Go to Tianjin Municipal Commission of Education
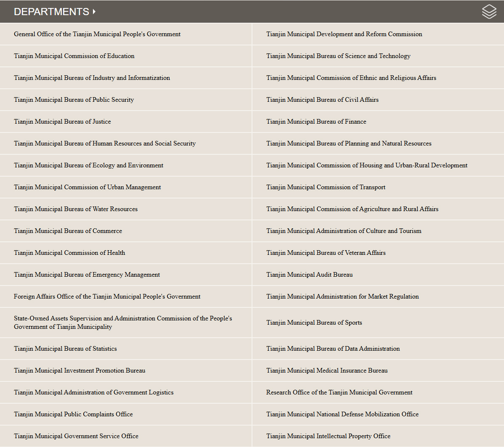Image resolution: width=504 pixels, height=447 pixels. coord(74,56)
